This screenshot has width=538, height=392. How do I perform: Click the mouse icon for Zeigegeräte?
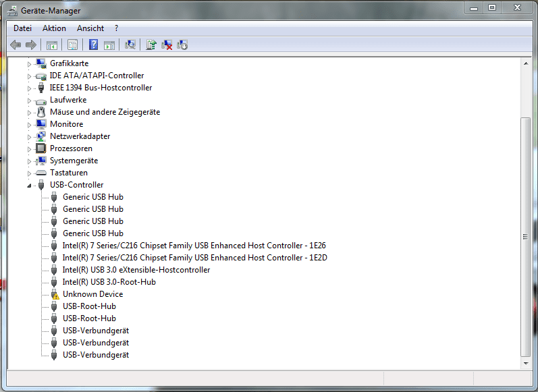(41, 112)
